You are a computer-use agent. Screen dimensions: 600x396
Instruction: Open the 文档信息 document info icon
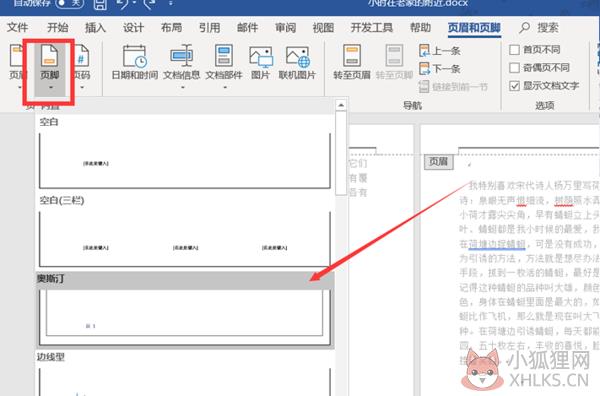tap(182, 55)
